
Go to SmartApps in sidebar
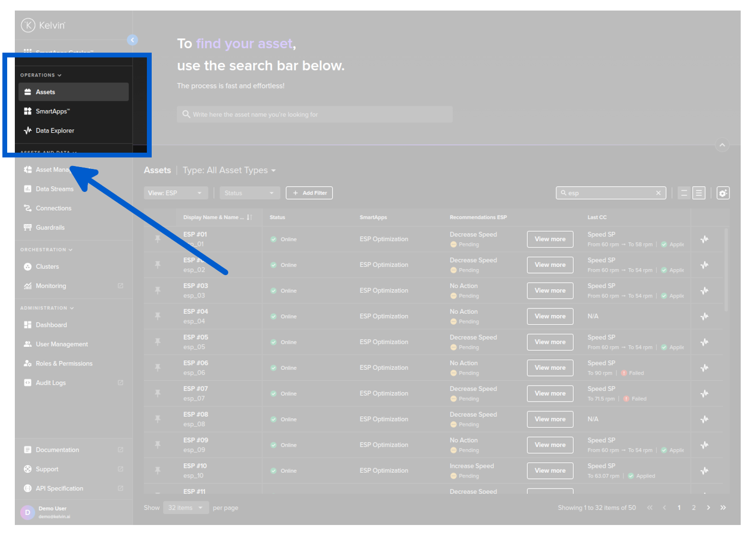point(53,112)
